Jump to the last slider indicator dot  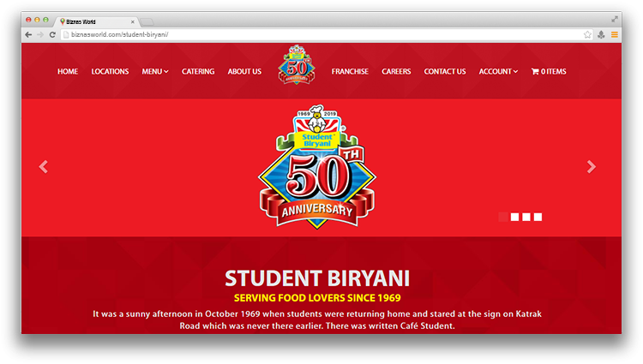point(538,217)
